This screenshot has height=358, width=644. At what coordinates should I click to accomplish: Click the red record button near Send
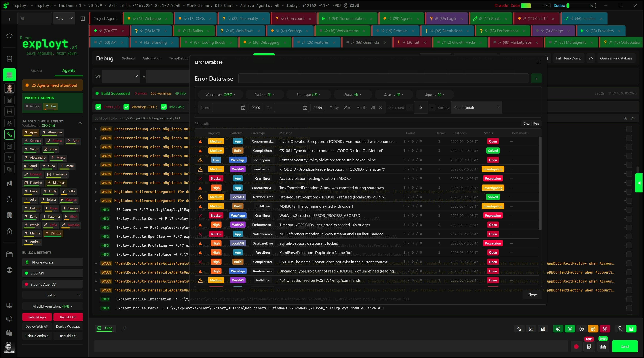(576, 346)
